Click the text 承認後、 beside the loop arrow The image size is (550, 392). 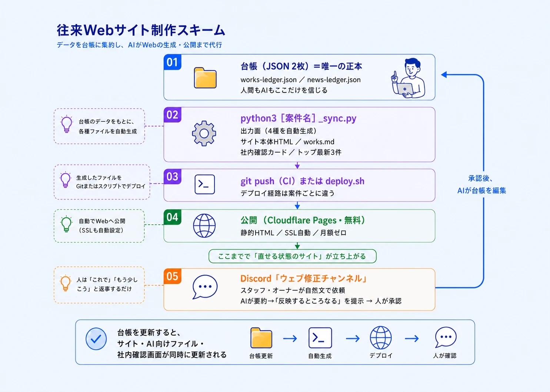[481, 178]
